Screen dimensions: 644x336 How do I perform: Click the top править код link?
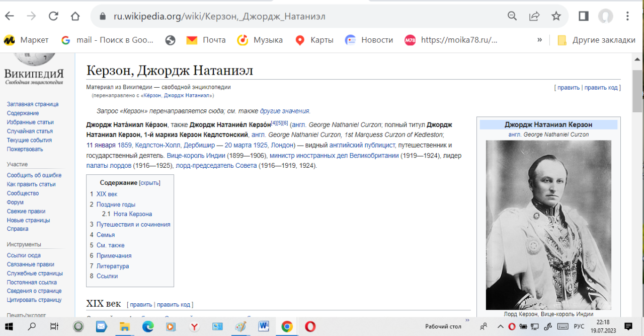601,88
